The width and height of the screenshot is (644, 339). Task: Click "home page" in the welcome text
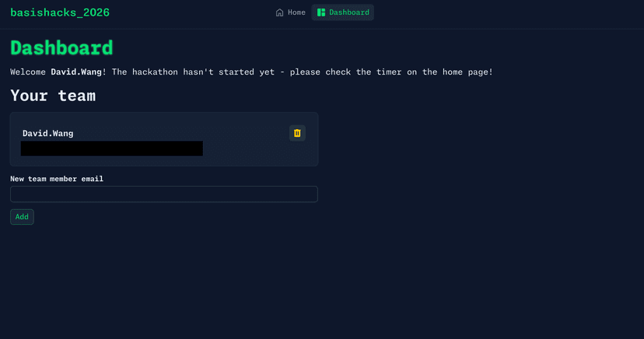[x=464, y=72]
